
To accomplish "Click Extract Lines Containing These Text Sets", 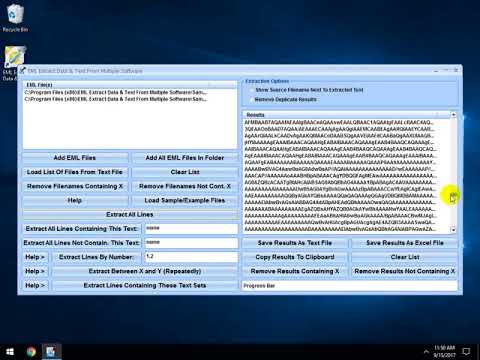I will coord(145,286).
